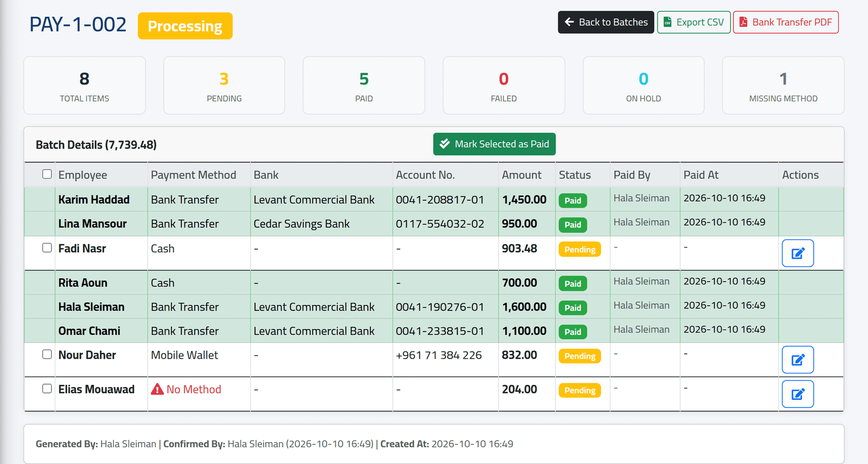Click employee name Karim Haddad
This screenshot has height=464, width=868.
[x=94, y=199]
